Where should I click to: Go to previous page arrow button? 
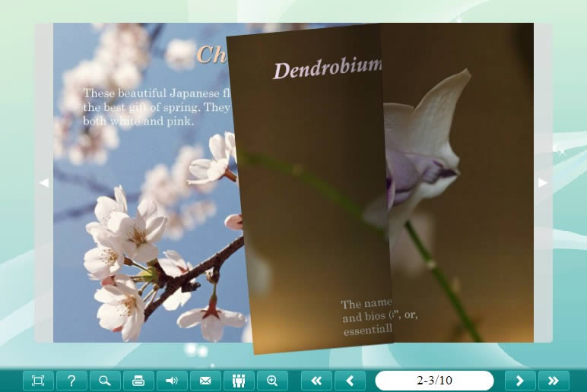(x=350, y=381)
